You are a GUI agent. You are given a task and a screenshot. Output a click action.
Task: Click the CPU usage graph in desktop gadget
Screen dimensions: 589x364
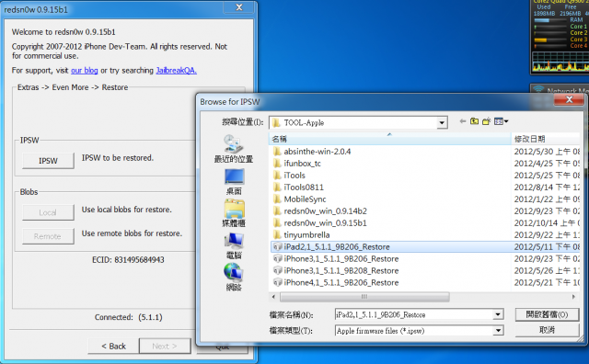tap(560, 62)
